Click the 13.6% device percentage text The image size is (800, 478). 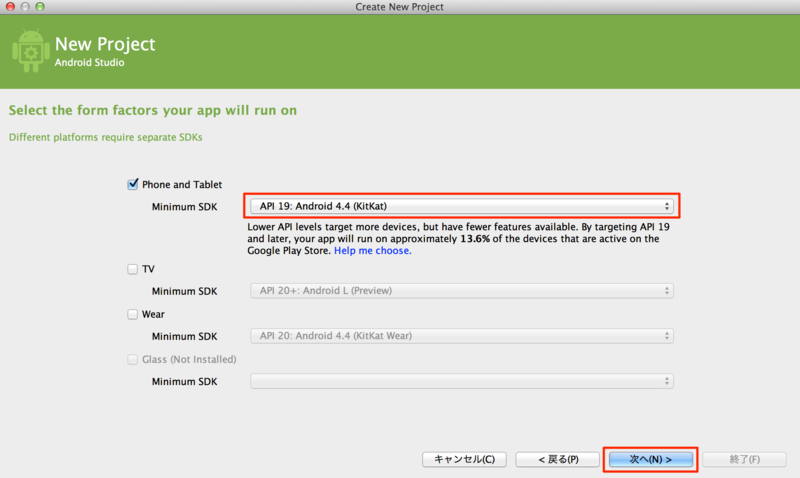pos(474,239)
